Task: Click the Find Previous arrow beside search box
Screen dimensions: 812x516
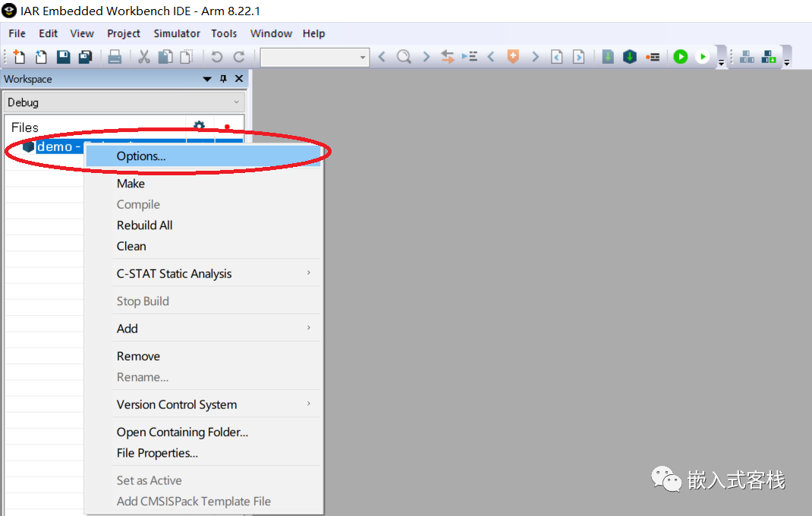Action: click(x=382, y=56)
